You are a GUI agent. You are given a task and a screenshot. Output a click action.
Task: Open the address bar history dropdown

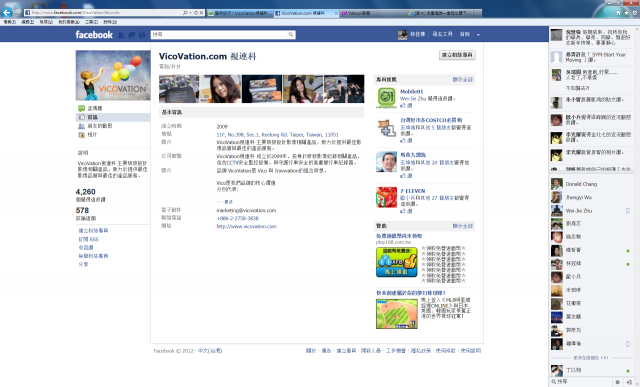(190, 13)
